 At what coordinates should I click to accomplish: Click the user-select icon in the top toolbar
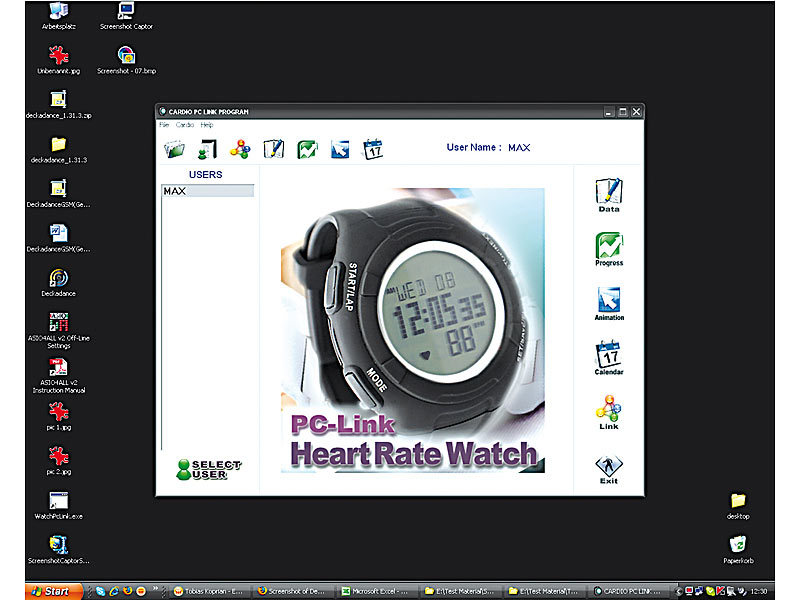[207, 149]
